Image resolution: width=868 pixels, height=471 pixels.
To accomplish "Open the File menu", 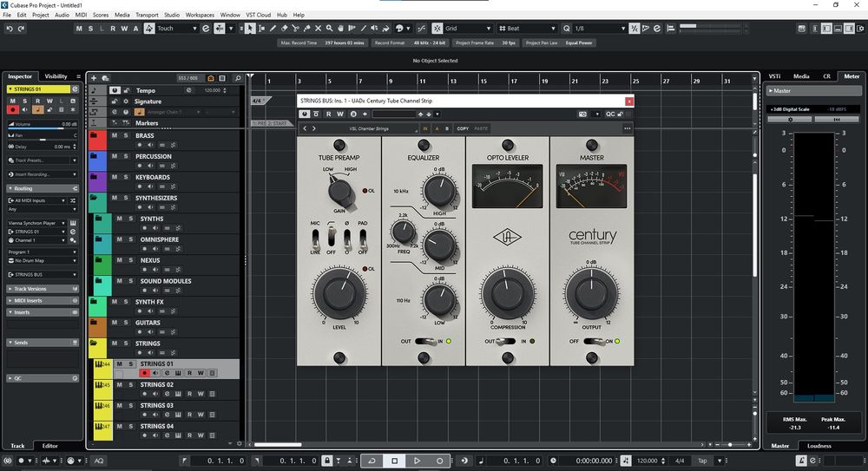I will (x=7, y=15).
